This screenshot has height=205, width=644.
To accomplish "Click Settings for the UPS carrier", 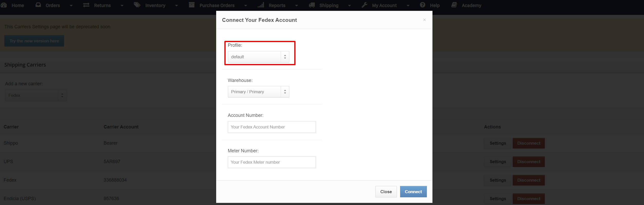I will tap(498, 162).
